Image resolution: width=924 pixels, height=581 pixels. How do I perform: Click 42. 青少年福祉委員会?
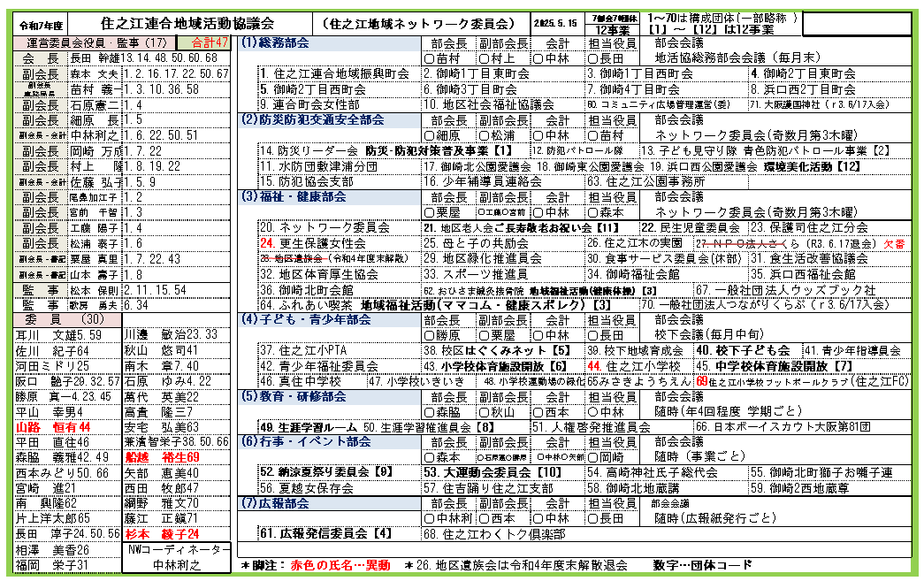coord(319,366)
